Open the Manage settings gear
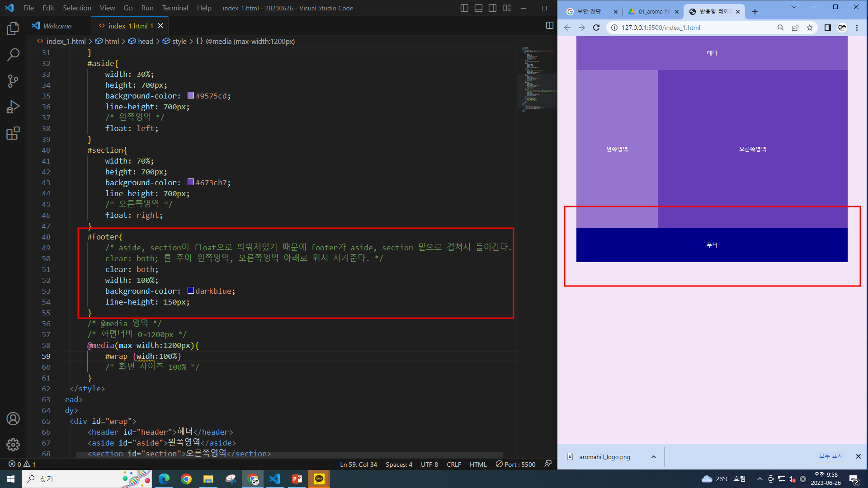 (x=13, y=445)
